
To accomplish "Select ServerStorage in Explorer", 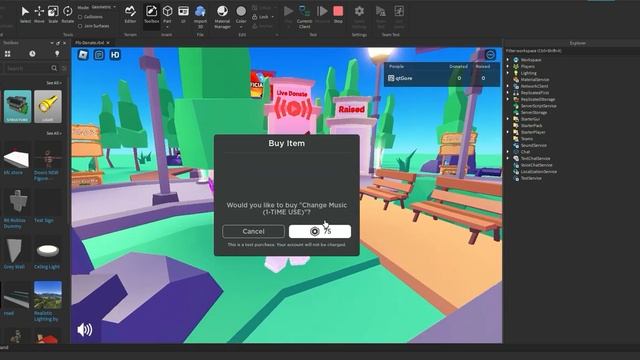I will click(x=533, y=112).
